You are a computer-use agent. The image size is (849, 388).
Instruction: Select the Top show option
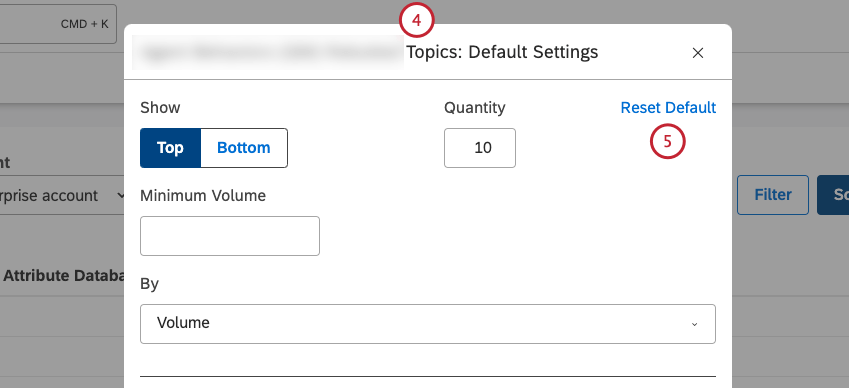coord(170,148)
